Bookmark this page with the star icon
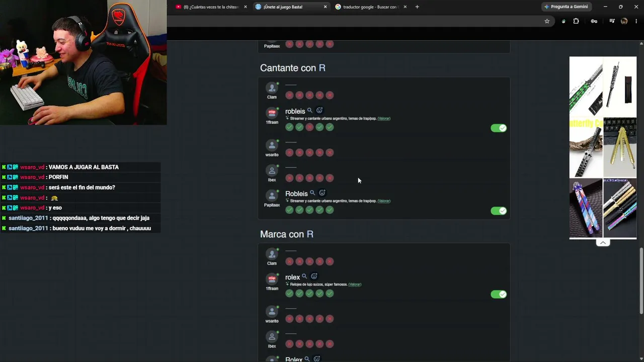 coord(547,21)
